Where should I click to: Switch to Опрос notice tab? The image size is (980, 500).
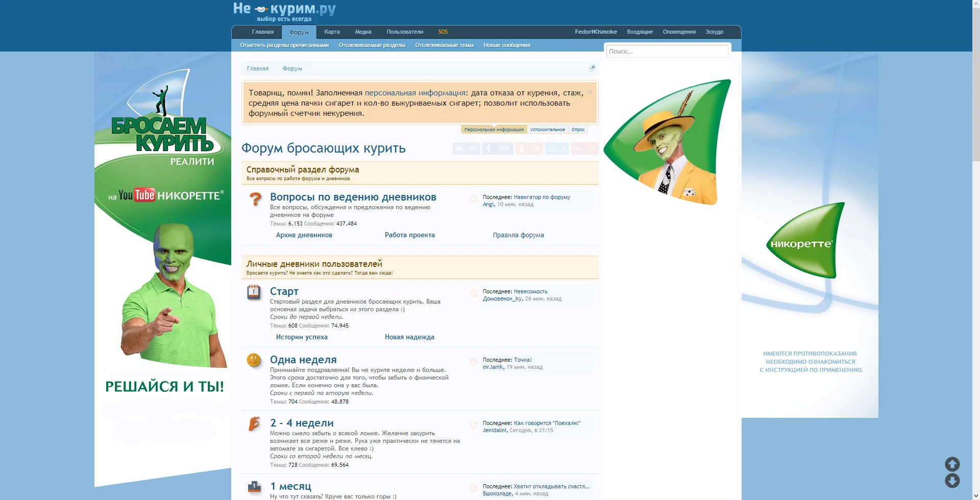578,130
